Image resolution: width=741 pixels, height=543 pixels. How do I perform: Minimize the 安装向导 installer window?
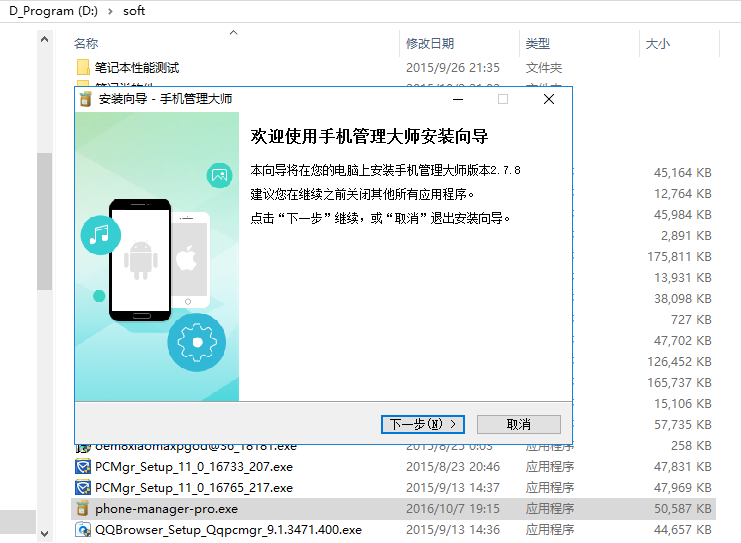click(x=457, y=99)
